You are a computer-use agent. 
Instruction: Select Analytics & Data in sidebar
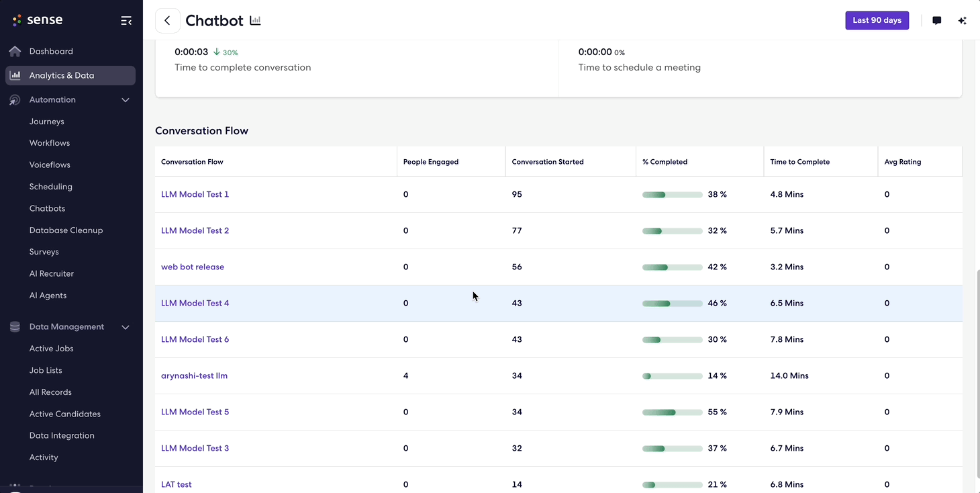click(70, 75)
